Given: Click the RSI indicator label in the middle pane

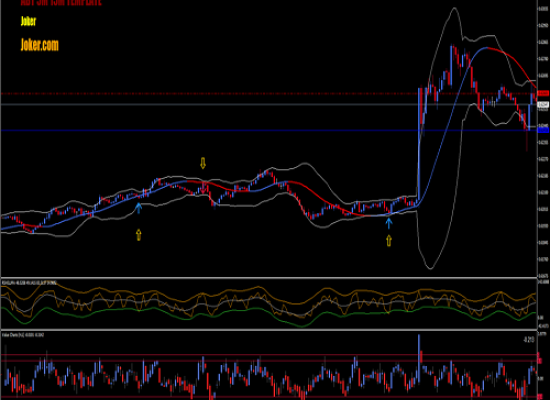Looking at the screenshot, I should click(x=29, y=282).
